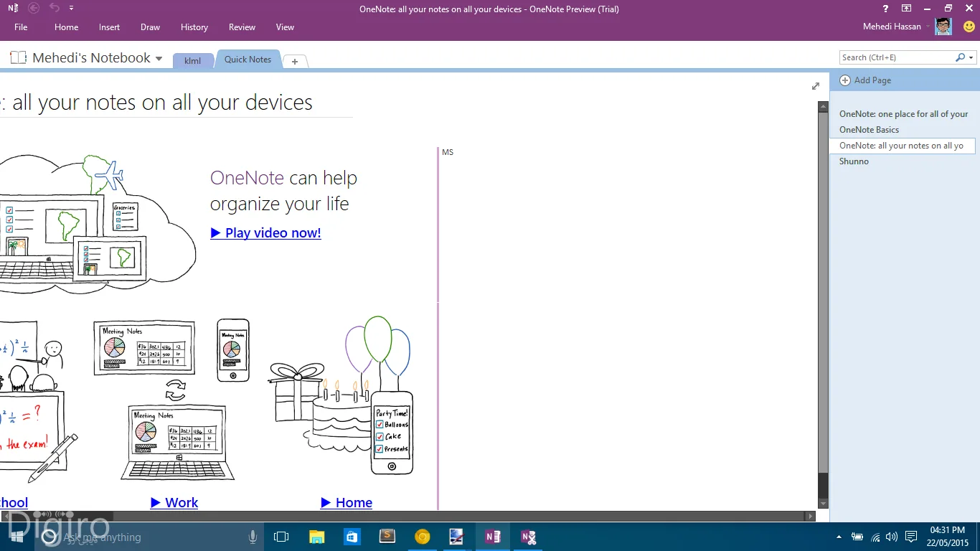Click the Back arrow in quick access toolbar
This screenshot has height=551, width=980.
click(33, 9)
